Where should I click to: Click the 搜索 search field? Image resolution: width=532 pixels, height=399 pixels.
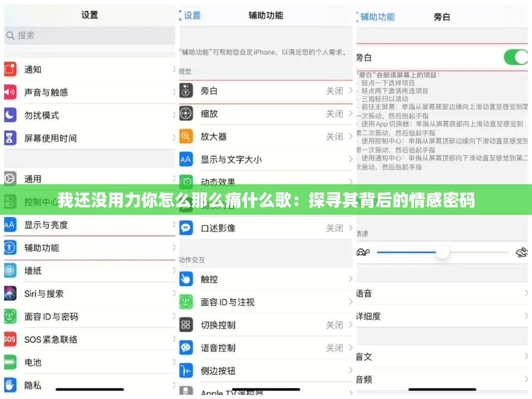pyautogui.click(x=90, y=35)
